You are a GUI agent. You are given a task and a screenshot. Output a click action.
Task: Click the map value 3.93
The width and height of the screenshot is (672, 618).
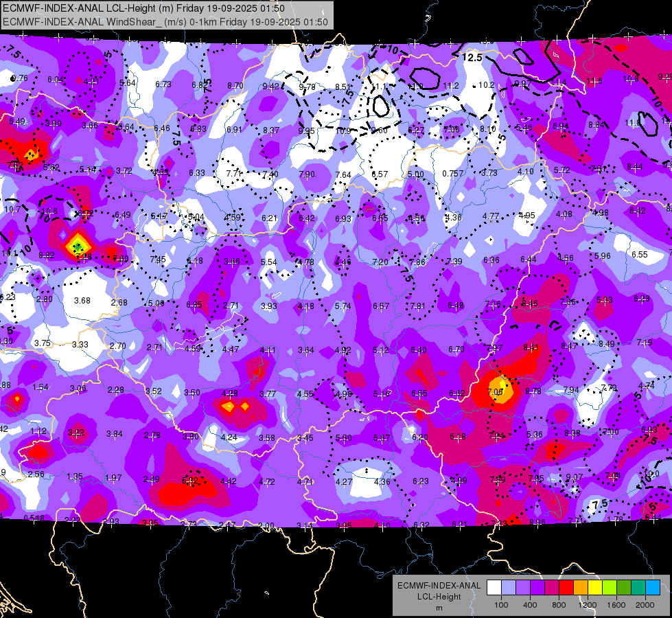pos(268,306)
